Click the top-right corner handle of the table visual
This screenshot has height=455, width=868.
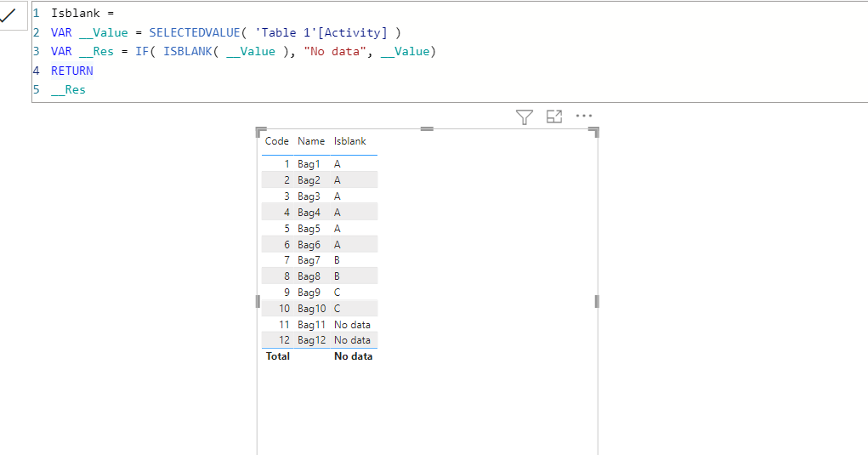point(594,132)
